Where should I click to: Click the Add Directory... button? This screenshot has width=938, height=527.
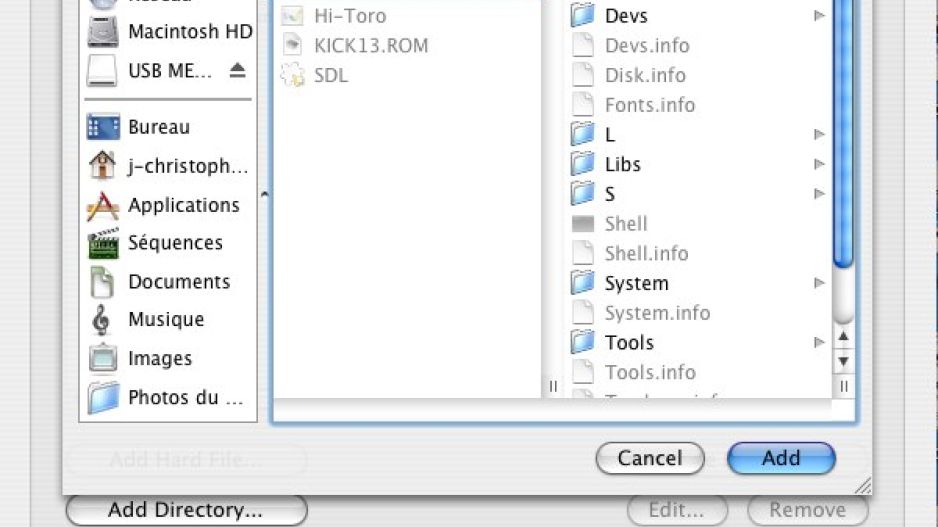(186, 510)
